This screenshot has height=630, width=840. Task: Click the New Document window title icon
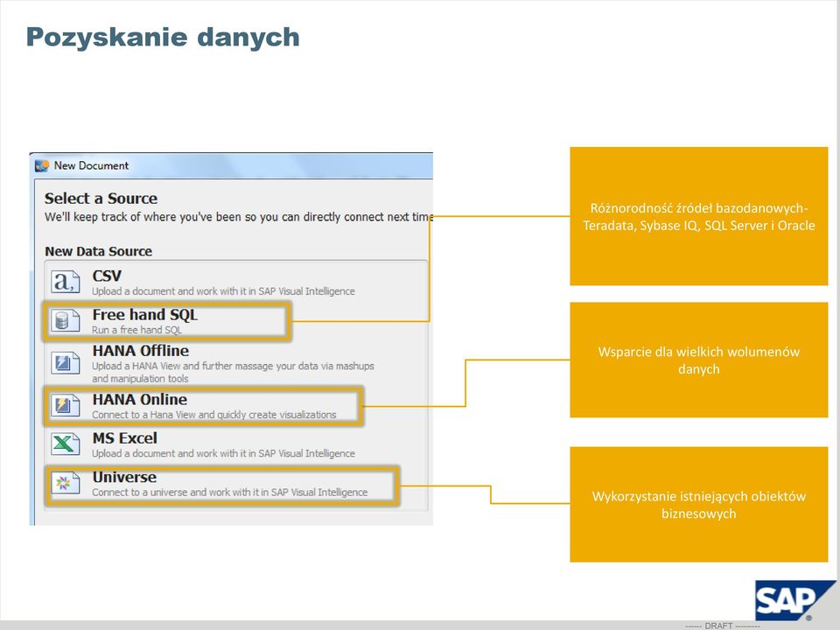(x=42, y=165)
